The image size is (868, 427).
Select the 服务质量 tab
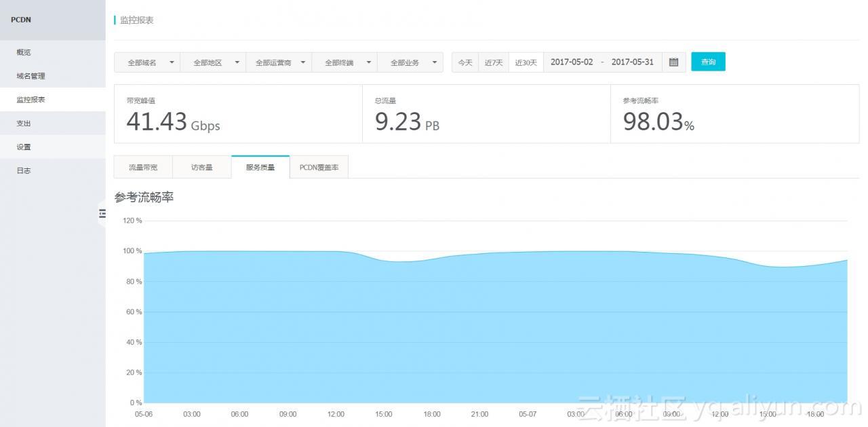pos(260,167)
